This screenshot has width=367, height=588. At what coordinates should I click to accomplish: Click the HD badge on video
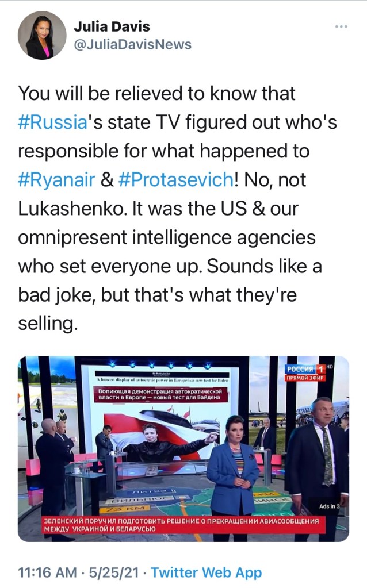[329, 366]
